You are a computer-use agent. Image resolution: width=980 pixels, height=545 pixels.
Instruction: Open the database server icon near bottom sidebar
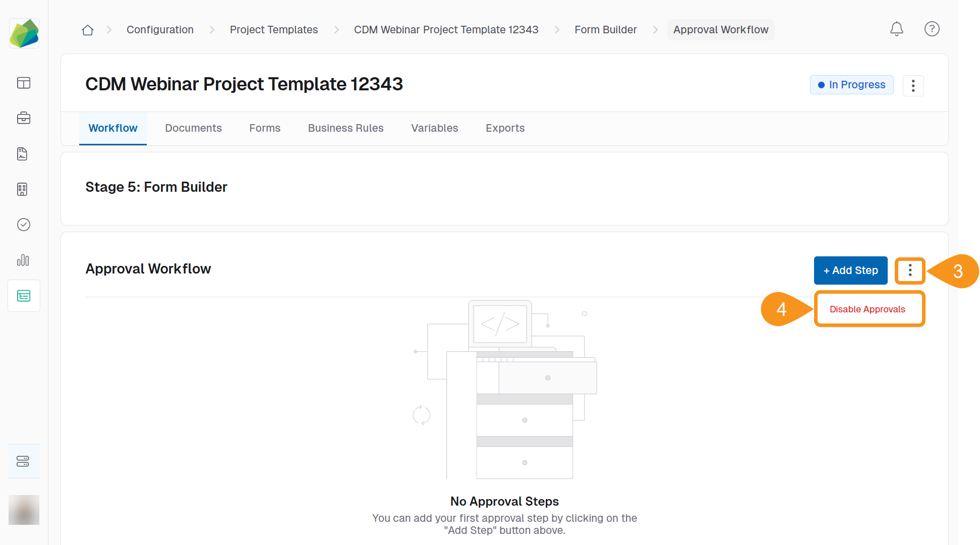coord(24,461)
